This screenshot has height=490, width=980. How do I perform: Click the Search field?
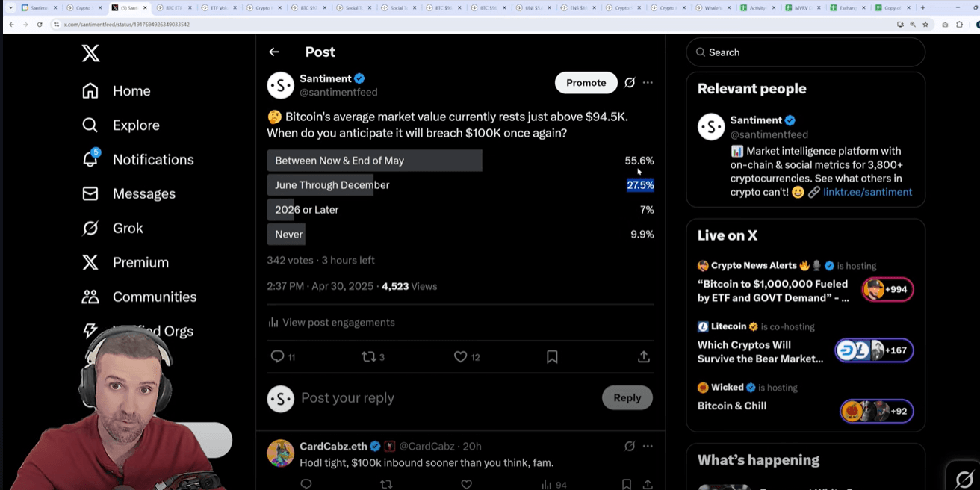(805, 52)
